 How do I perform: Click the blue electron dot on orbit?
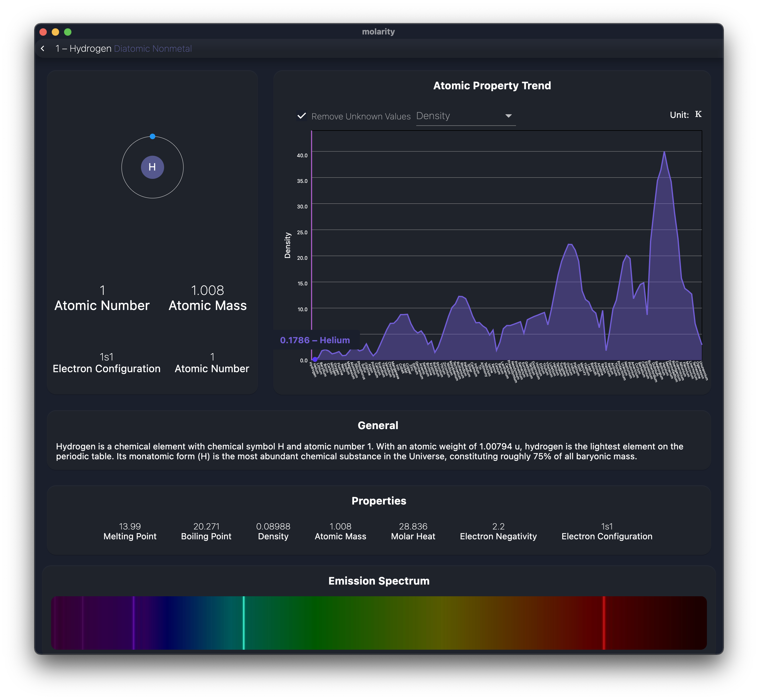(x=152, y=136)
